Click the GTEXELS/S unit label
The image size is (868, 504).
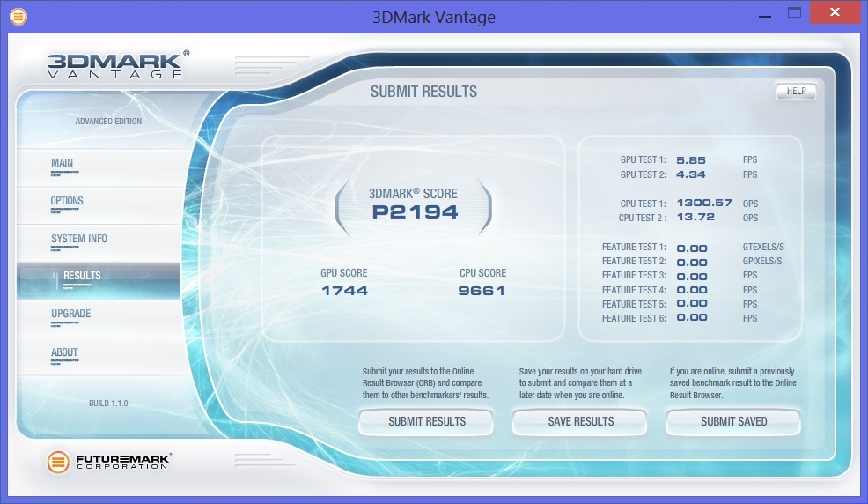click(x=763, y=247)
